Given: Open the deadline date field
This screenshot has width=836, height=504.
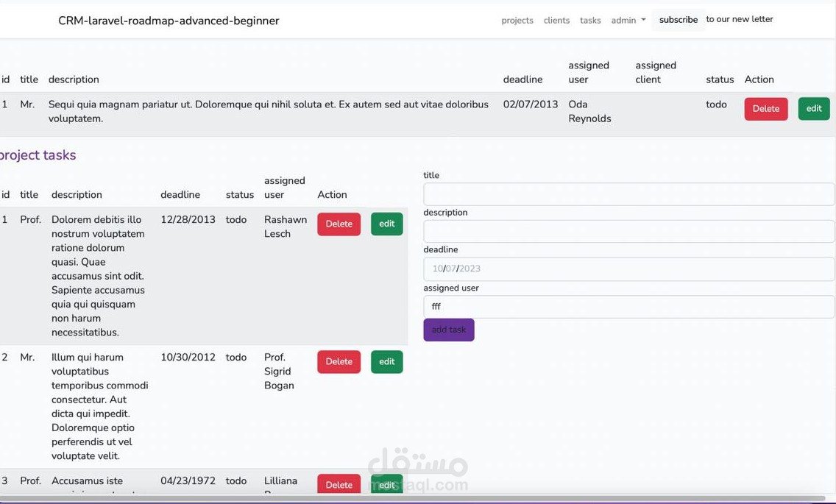Looking at the screenshot, I should coord(628,269).
